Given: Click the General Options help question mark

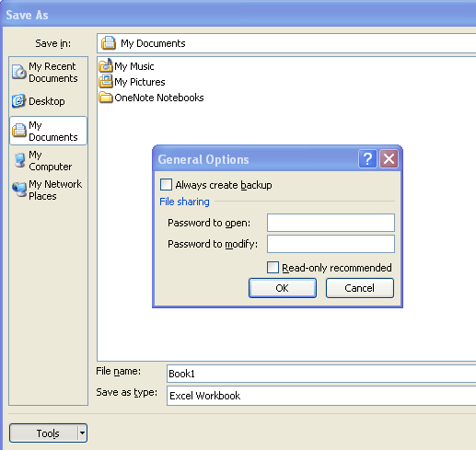Looking at the screenshot, I should point(367,159).
